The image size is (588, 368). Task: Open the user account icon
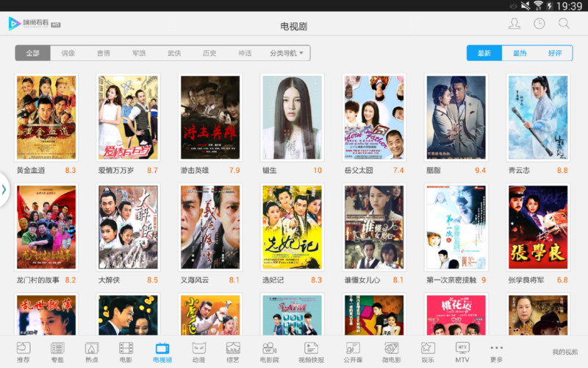tap(514, 24)
